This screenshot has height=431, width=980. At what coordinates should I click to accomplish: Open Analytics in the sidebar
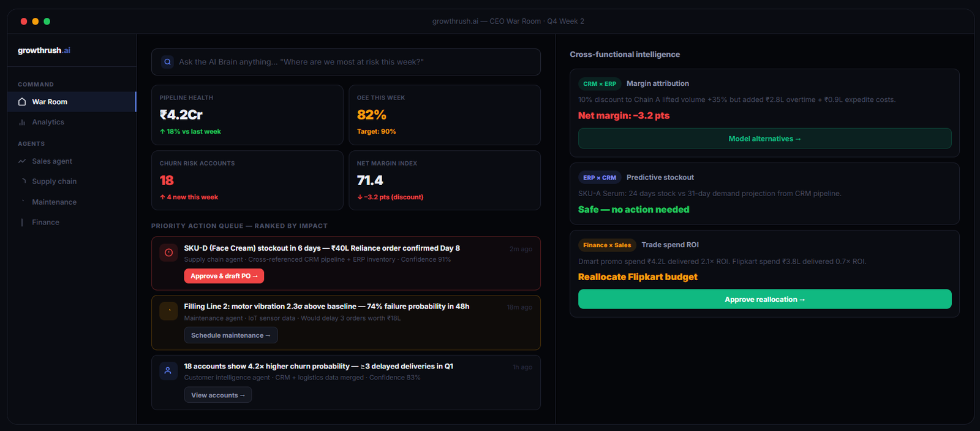tap(72, 122)
